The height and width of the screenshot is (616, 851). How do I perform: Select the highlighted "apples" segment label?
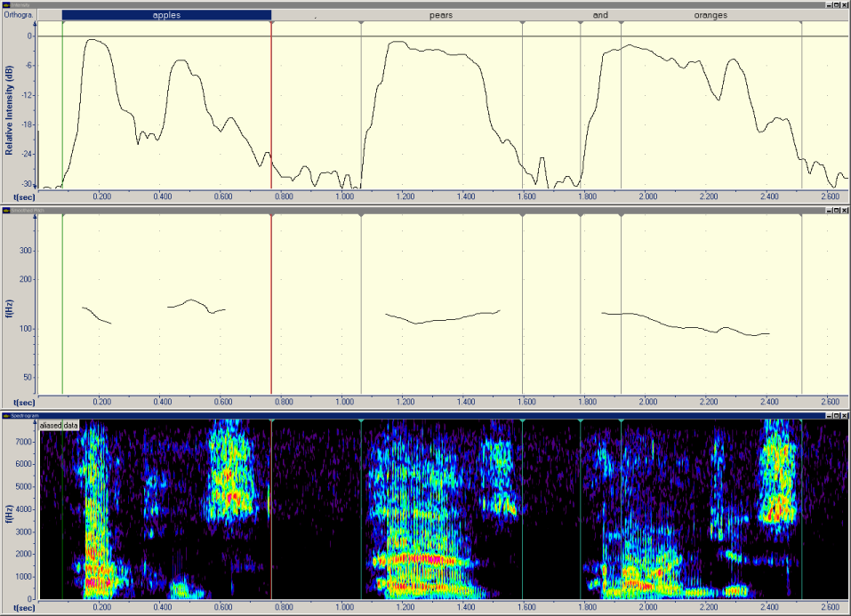[166, 15]
